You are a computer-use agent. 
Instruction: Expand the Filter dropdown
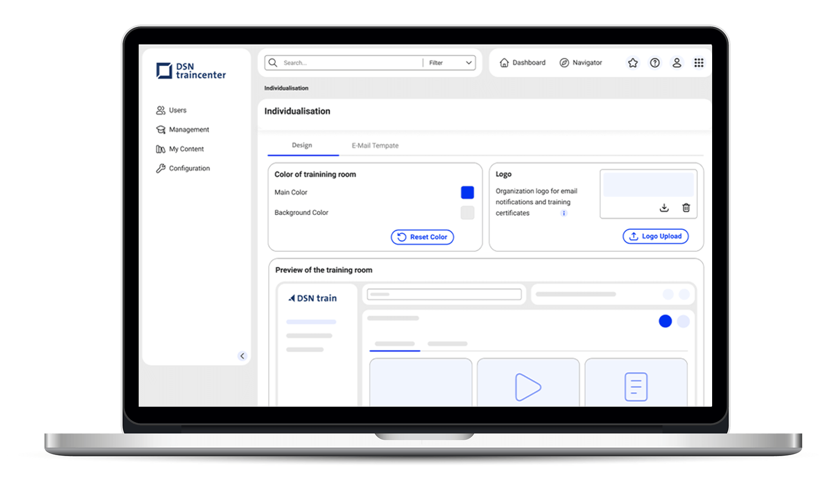tap(449, 63)
